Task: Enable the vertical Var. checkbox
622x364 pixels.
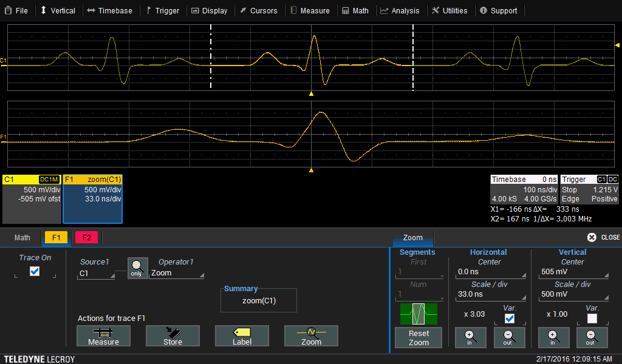Action: [x=592, y=318]
